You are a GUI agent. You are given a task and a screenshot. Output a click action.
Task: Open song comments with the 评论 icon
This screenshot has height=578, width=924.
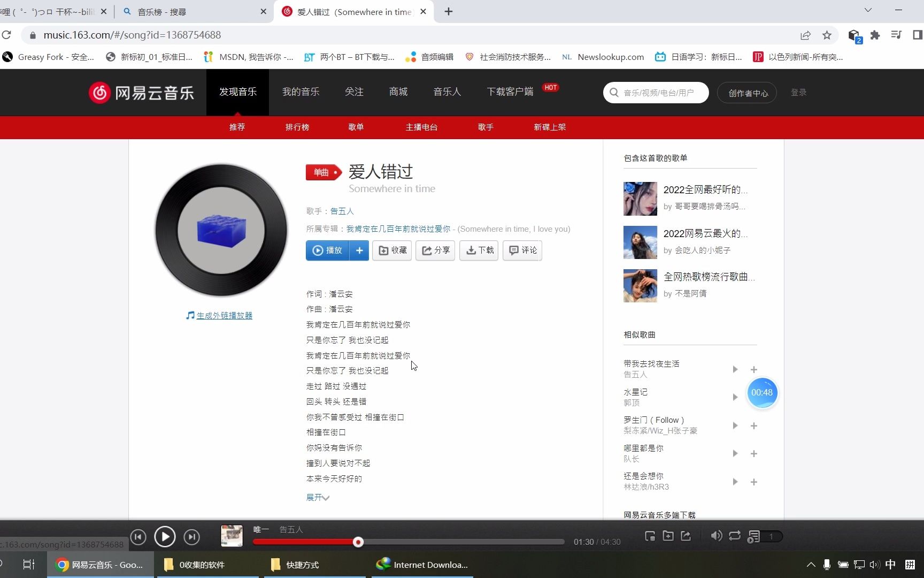522,250
